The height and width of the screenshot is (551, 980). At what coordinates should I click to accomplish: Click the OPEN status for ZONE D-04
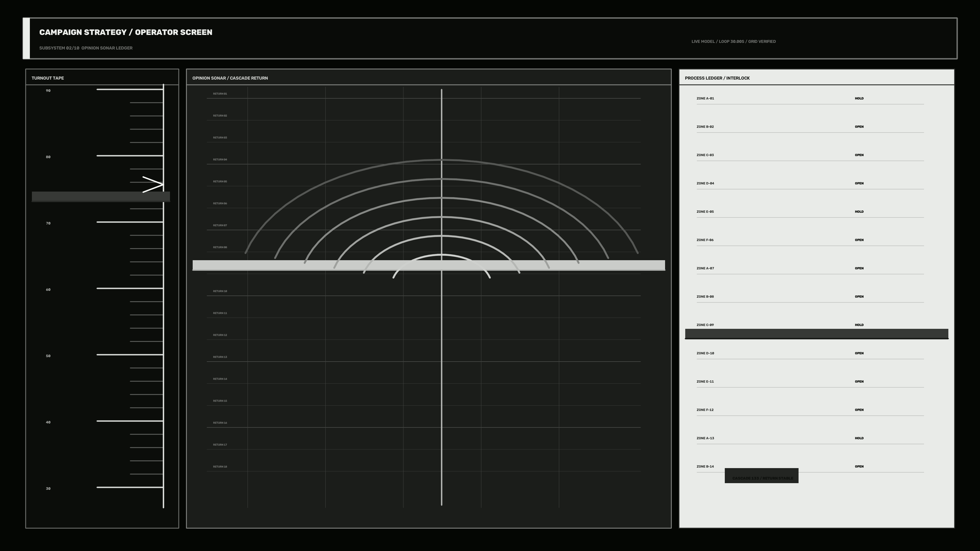859,183
